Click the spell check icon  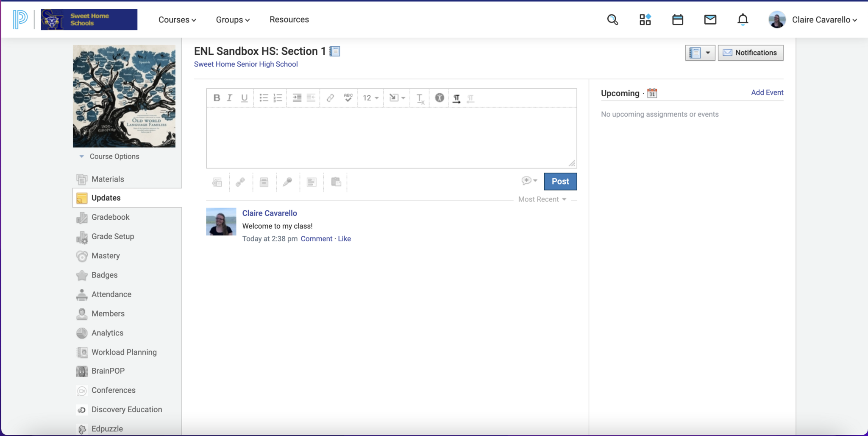pos(348,98)
